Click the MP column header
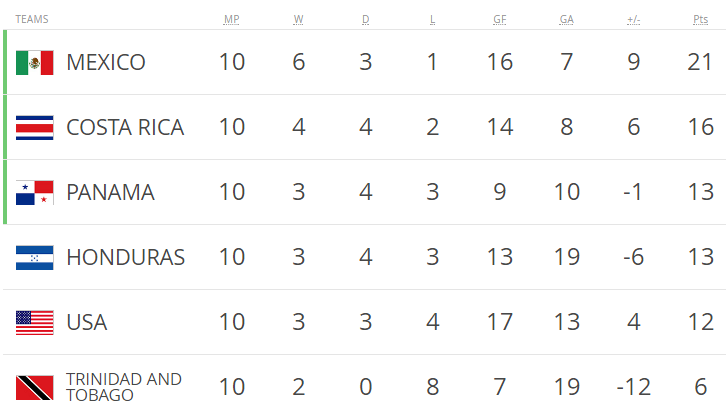This screenshot has height=412, width=726. click(x=231, y=19)
